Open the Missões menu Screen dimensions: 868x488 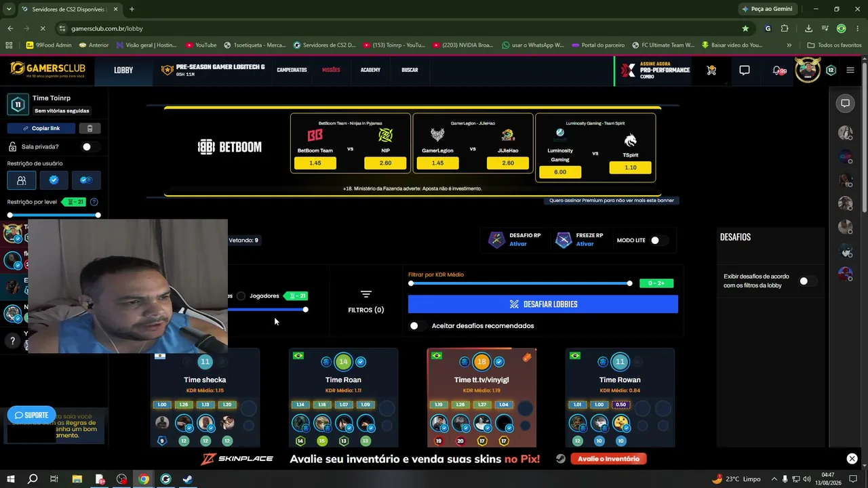tap(331, 70)
